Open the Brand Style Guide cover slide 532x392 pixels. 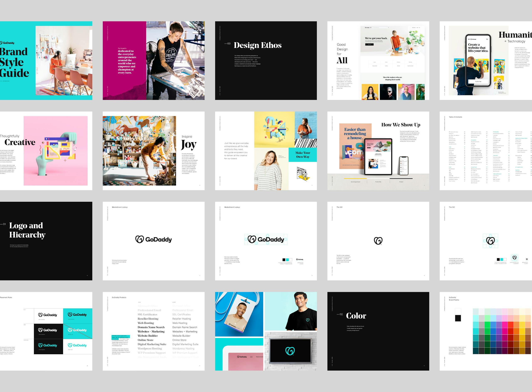[46, 60]
